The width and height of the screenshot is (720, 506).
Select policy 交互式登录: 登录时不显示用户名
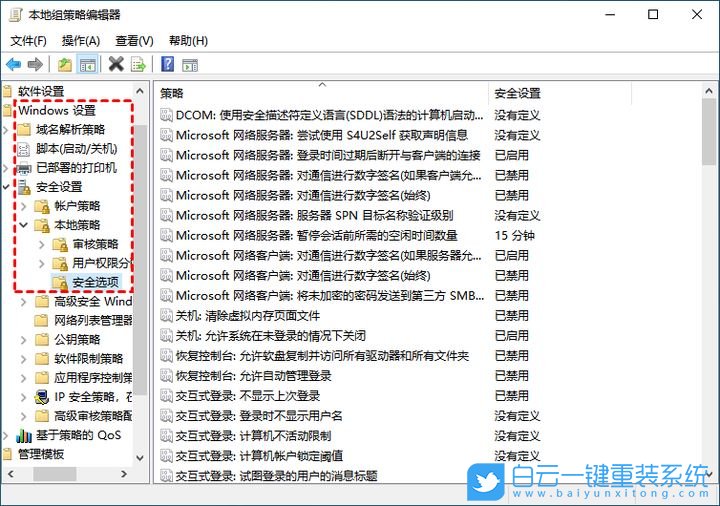(x=259, y=416)
